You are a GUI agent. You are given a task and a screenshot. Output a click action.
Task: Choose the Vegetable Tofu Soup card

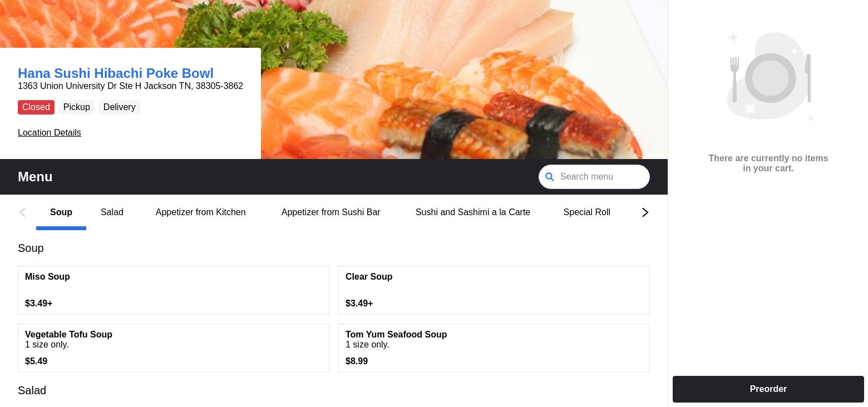click(x=174, y=348)
